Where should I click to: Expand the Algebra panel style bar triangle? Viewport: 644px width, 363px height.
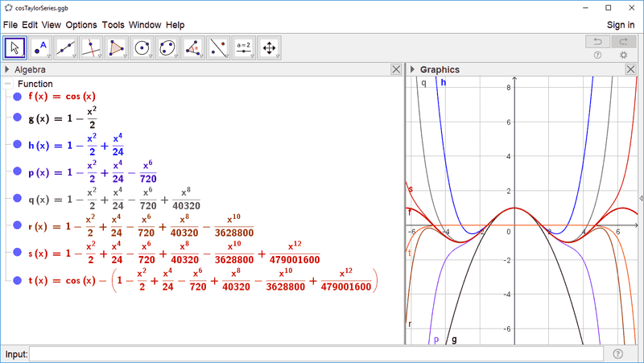pos(7,70)
